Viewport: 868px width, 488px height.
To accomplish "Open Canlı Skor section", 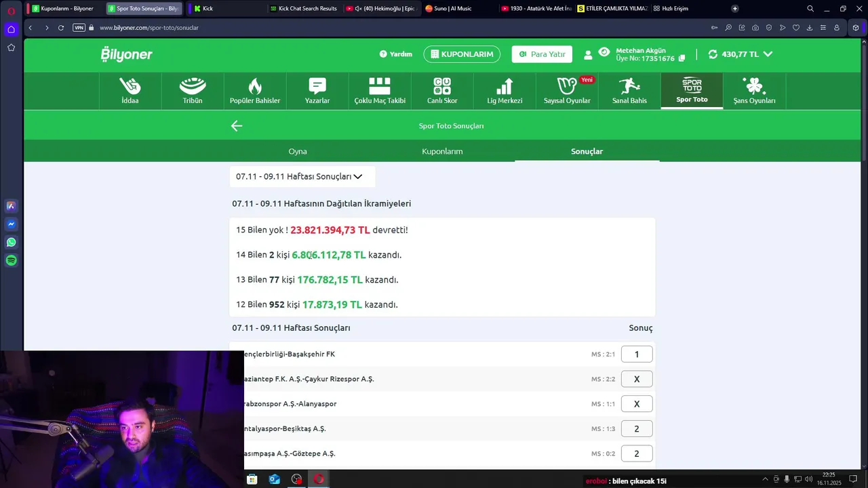I will point(442,91).
